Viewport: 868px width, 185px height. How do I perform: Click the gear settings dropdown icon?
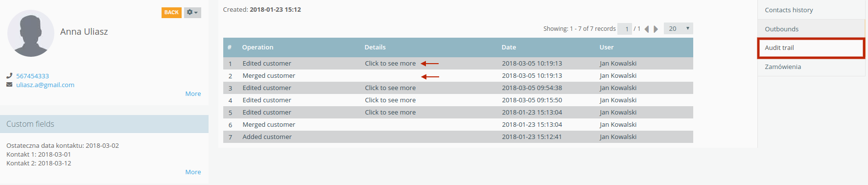click(192, 13)
